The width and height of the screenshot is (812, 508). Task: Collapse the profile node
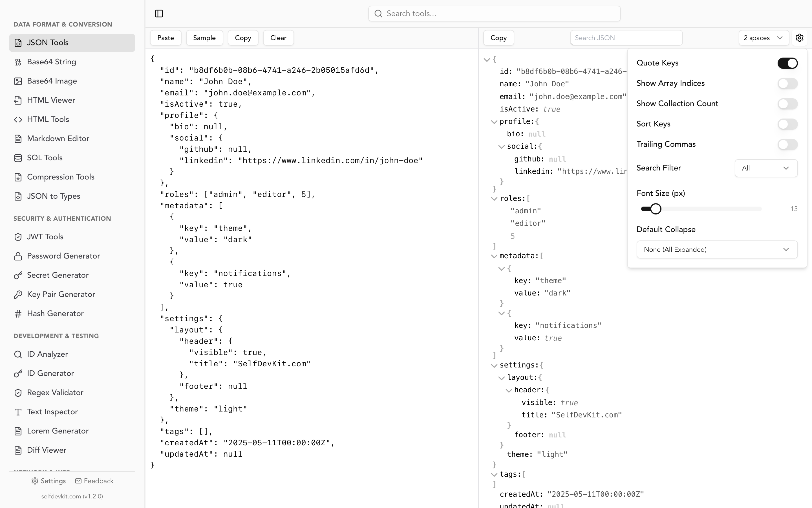(494, 122)
